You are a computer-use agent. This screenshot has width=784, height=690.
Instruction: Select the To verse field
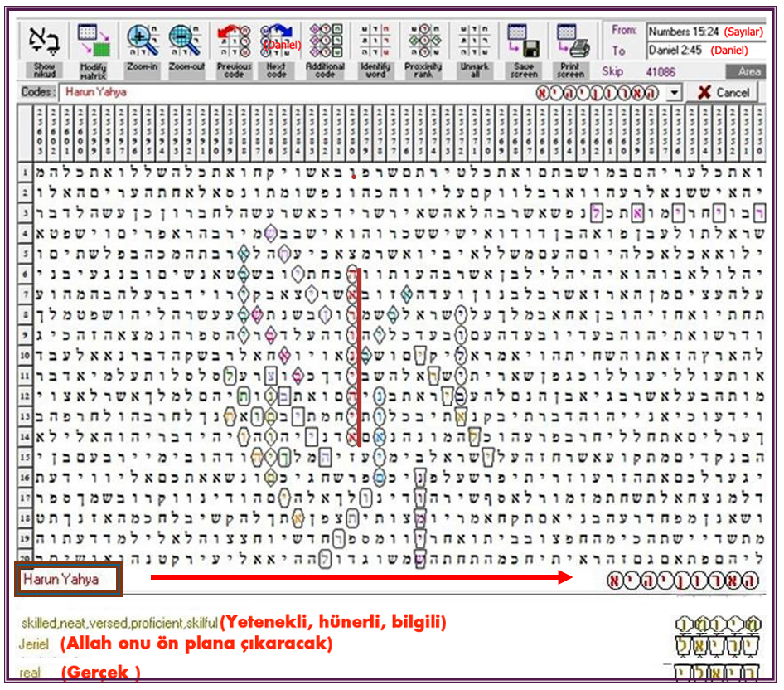click(705, 51)
